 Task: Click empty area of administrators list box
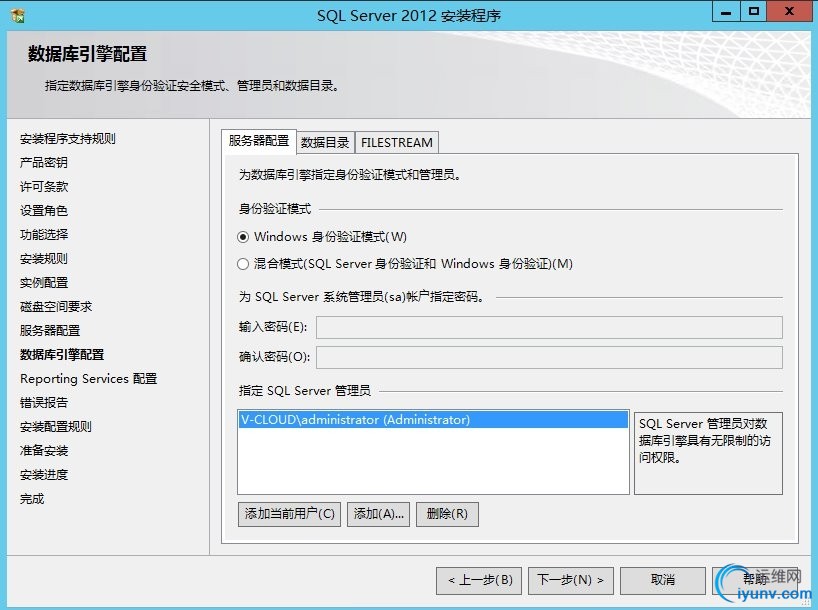click(x=433, y=462)
